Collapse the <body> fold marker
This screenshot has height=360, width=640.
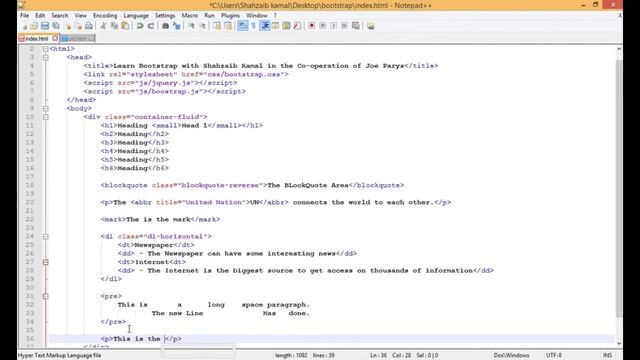click(x=46, y=109)
